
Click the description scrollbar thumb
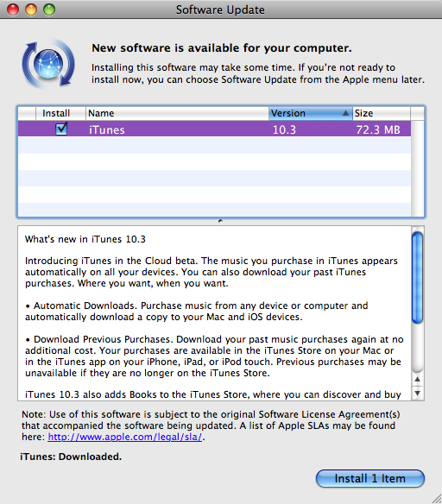click(x=417, y=278)
